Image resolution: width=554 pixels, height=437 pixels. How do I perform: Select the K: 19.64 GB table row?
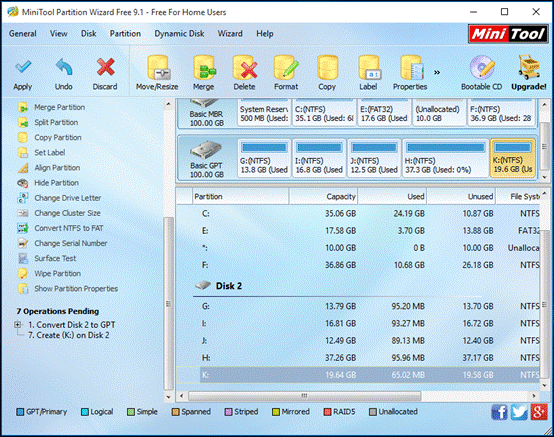coord(359,375)
